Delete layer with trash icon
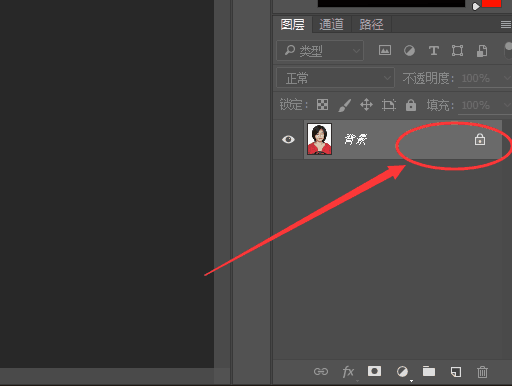 click(482, 372)
